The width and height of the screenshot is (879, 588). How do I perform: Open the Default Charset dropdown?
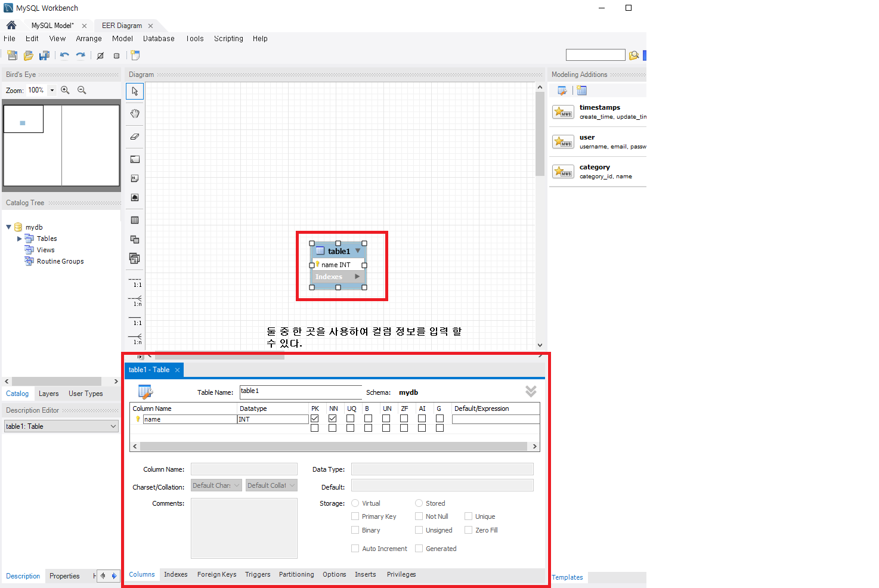coord(216,485)
